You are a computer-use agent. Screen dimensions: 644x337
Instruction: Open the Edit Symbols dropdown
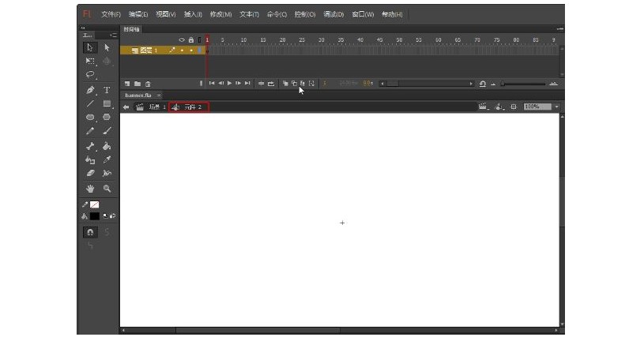click(x=500, y=107)
